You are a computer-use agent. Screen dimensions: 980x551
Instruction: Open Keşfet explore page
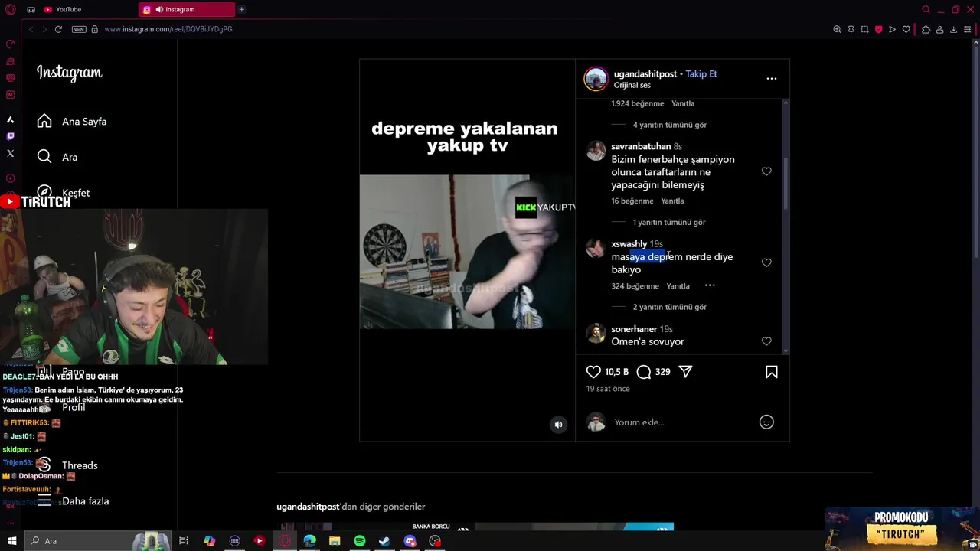tap(64, 193)
